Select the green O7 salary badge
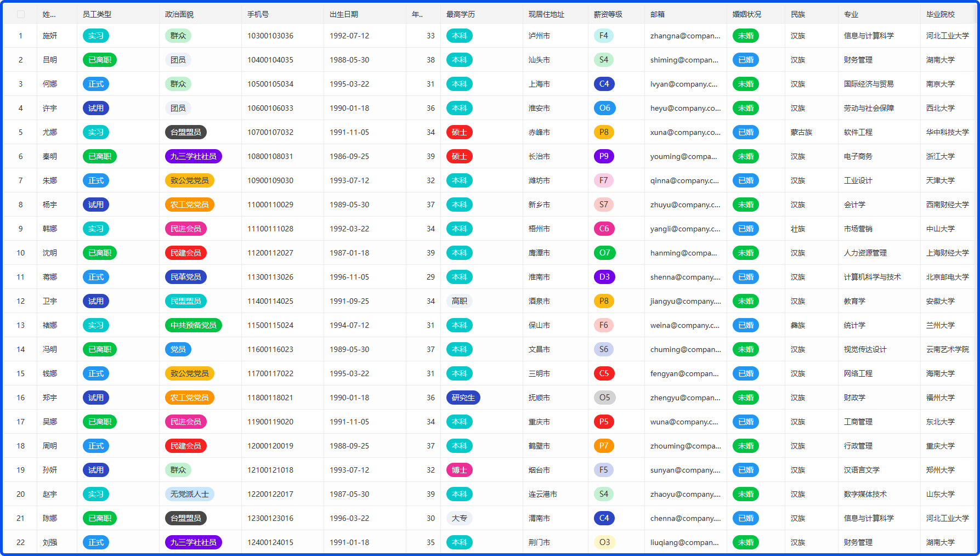 coord(604,253)
